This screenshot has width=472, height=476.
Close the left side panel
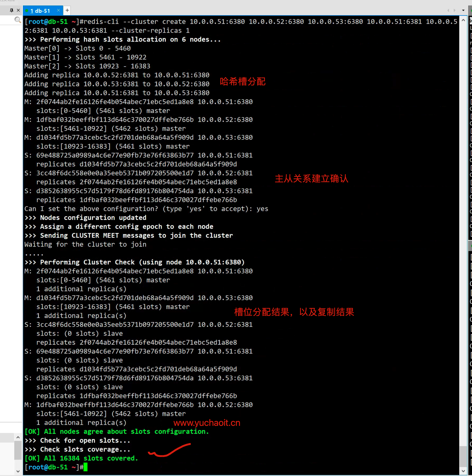tap(18, 10)
